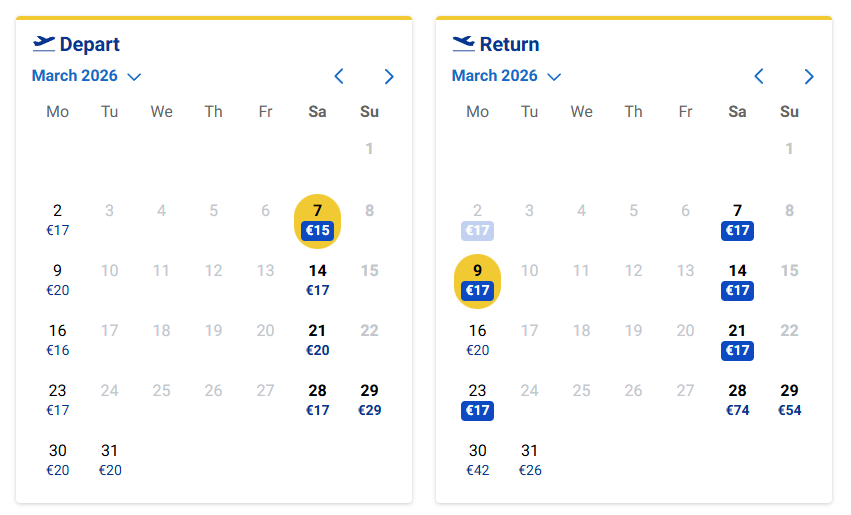Viewport: 851px width, 515px height.
Task: Open the Depart March 2026 month dropdown
Action: pyautogui.click(x=87, y=76)
